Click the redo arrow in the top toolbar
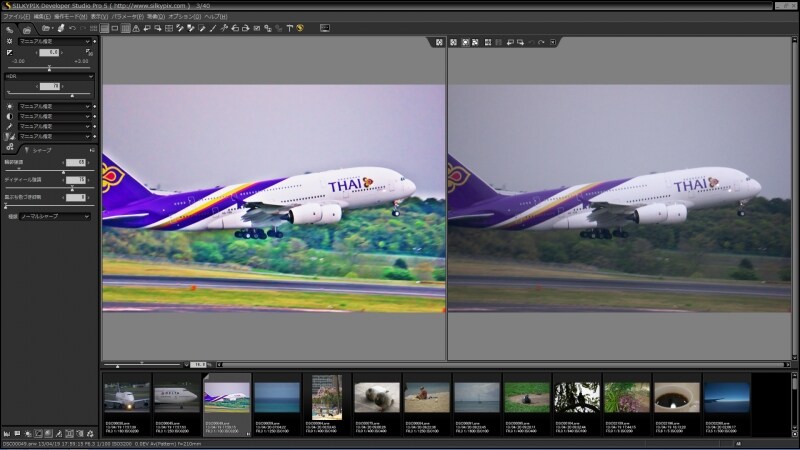The height and width of the screenshot is (450, 800). [x=83, y=28]
